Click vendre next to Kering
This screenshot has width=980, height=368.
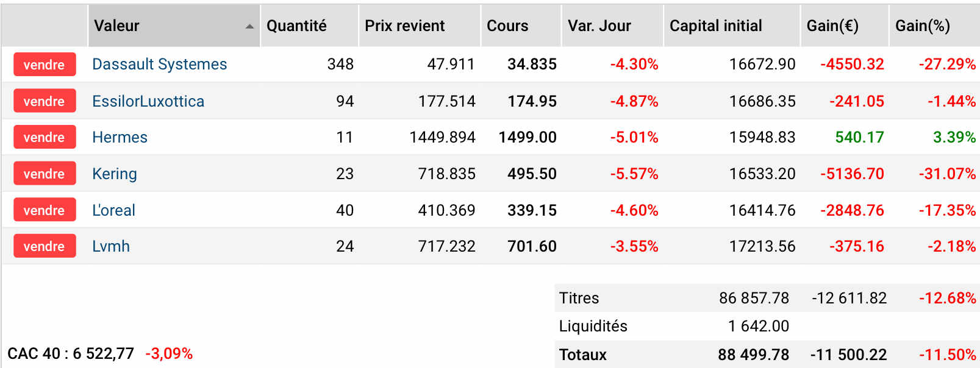pyautogui.click(x=45, y=174)
